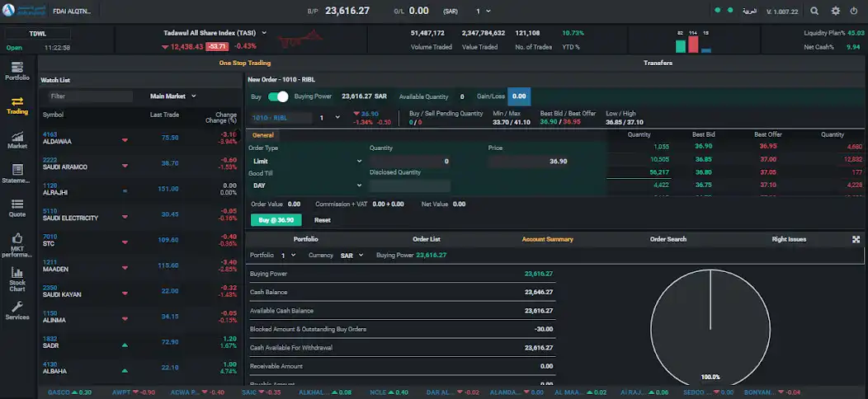Click the Price input field showing 36.90

click(x=529, y=162)
